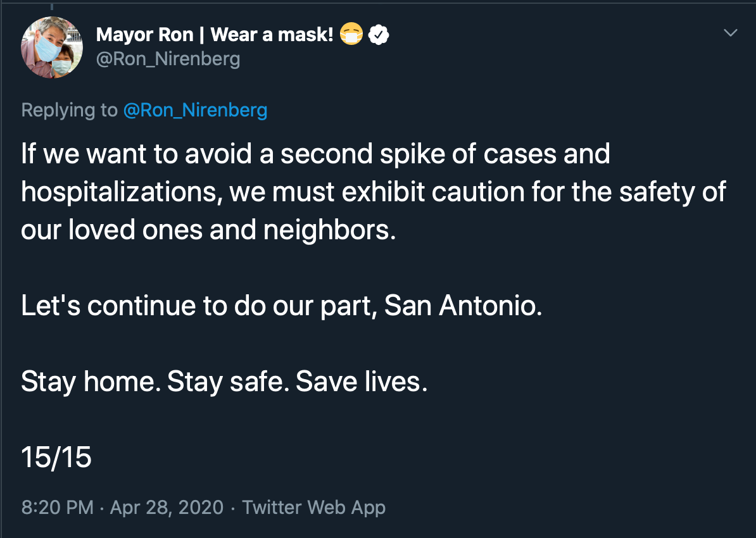Click the words "Wear a mask!" in name

pyautogui.click(x=272, y=35)
